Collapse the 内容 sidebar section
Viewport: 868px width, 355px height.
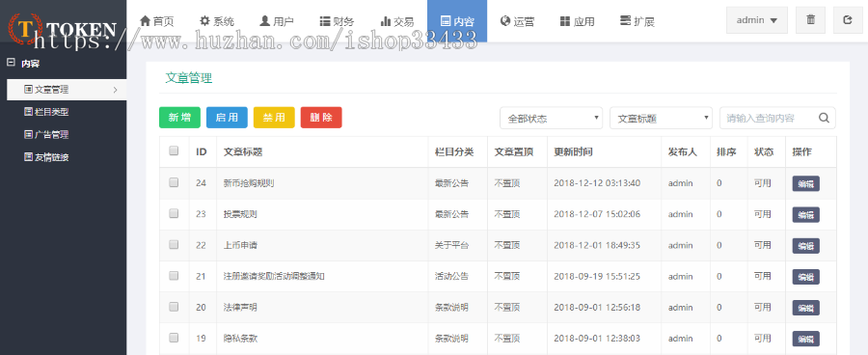[x=11, y=63]
